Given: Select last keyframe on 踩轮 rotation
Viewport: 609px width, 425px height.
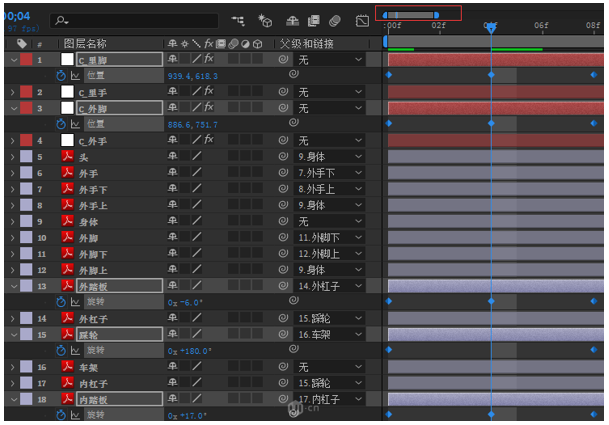Looking at the screenshot, I should [594, 350].
